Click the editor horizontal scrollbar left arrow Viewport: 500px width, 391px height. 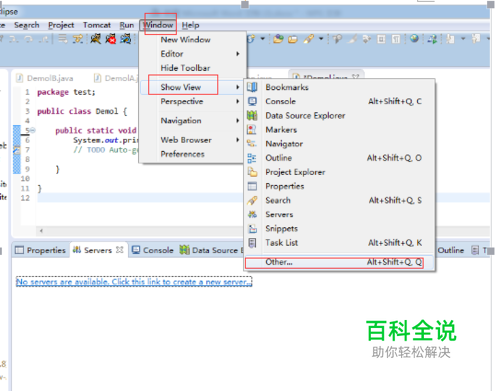[41, 231]
